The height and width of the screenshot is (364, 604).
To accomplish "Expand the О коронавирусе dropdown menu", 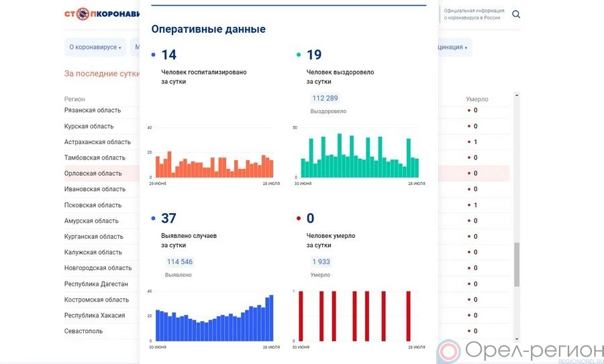I will point(95,48).
